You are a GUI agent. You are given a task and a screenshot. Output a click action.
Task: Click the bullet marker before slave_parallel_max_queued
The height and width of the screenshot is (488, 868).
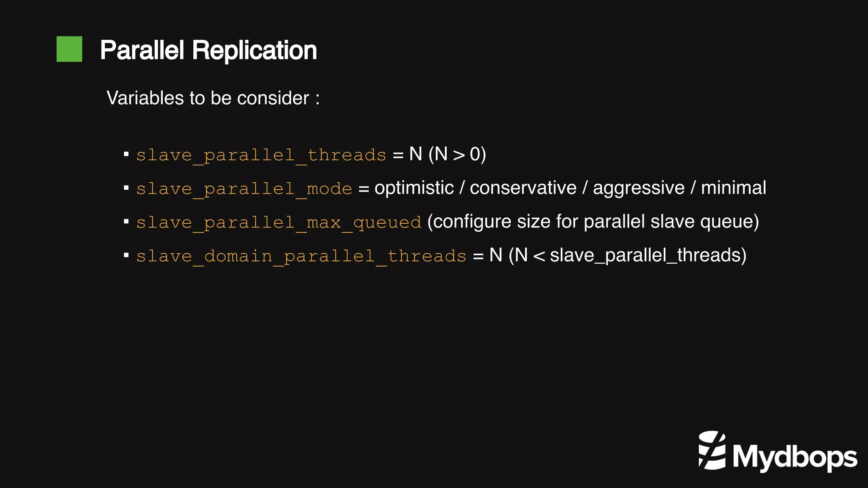[126, 222]
